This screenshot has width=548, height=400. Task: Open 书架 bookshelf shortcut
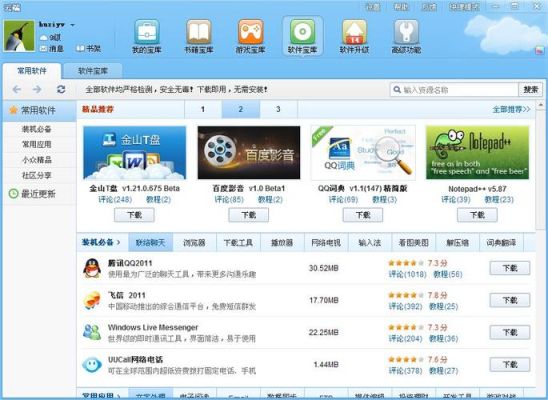coord(88,49)
